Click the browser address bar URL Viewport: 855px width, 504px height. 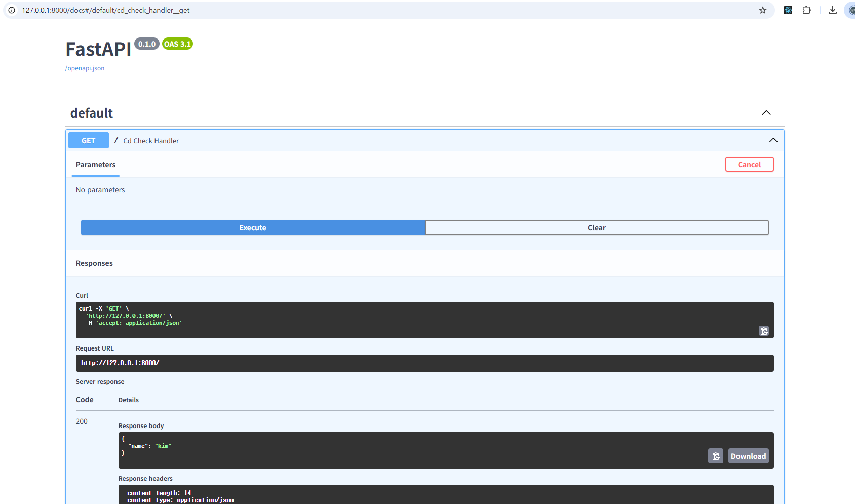click(x=106, y=10)
